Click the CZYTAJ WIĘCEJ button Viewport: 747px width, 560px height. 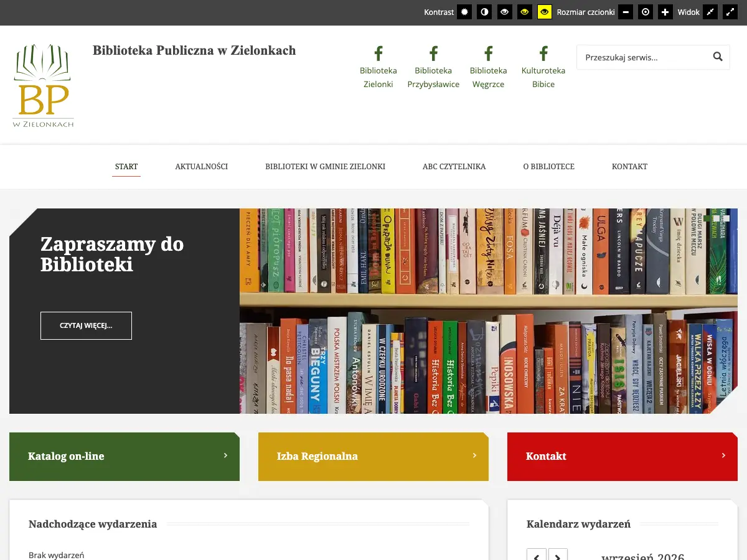86,325
